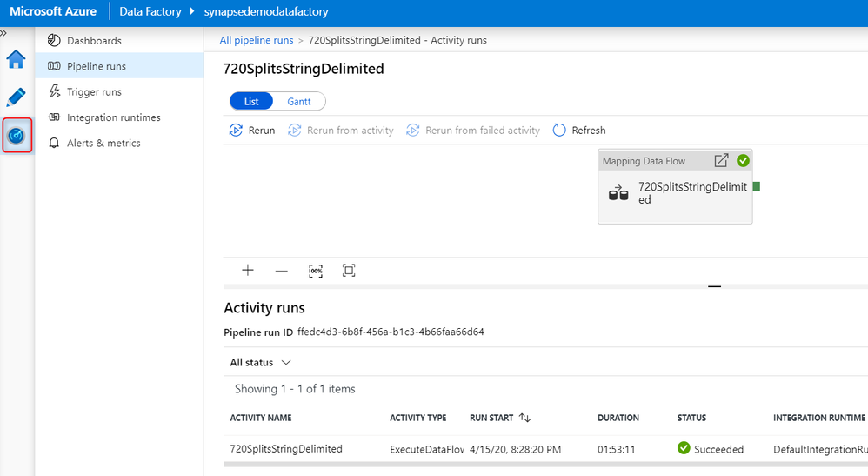Click the run start 4/15/20, 8:28:20 PM cell
This screenshot has width=868, height=476.
click(516, 449)
